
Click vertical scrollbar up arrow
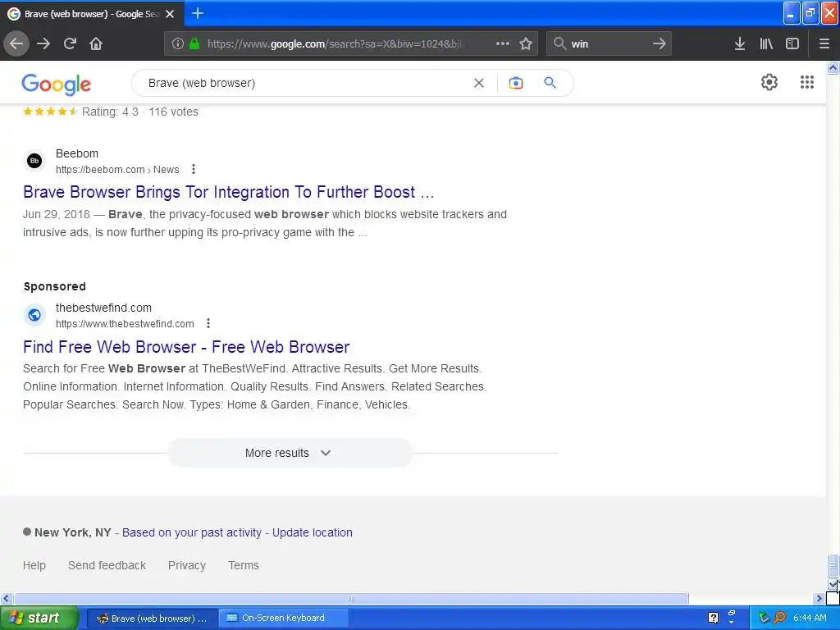pyautogui.click(x=833, y=67)
